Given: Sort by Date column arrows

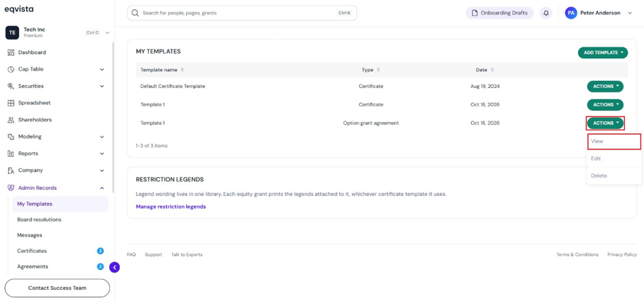Looking at the screenshot, I should click(492, 70).
